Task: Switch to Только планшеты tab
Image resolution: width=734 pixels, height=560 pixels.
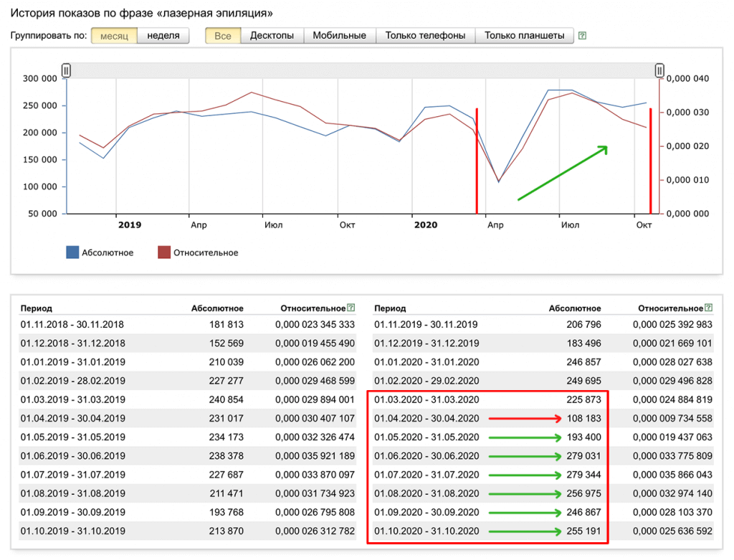Action: click(524, 36)
